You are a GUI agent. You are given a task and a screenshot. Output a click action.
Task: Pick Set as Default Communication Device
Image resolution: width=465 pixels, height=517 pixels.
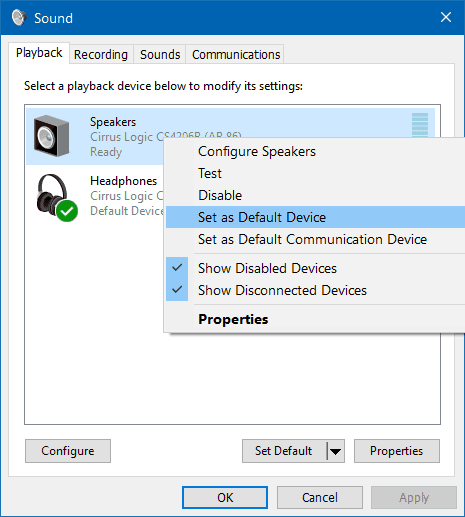tap(315, 239)
